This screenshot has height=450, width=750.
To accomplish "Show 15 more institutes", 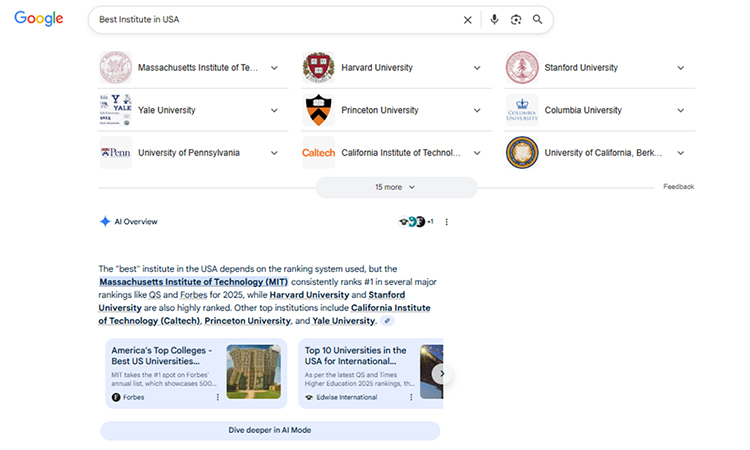I will click(x=396, y=187).
